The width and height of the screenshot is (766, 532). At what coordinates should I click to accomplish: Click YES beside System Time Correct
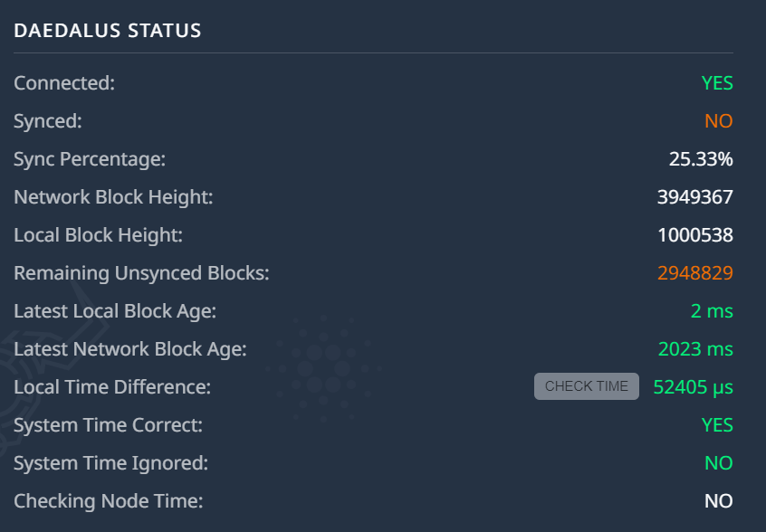pyautogui.click(x=718, y=424)
